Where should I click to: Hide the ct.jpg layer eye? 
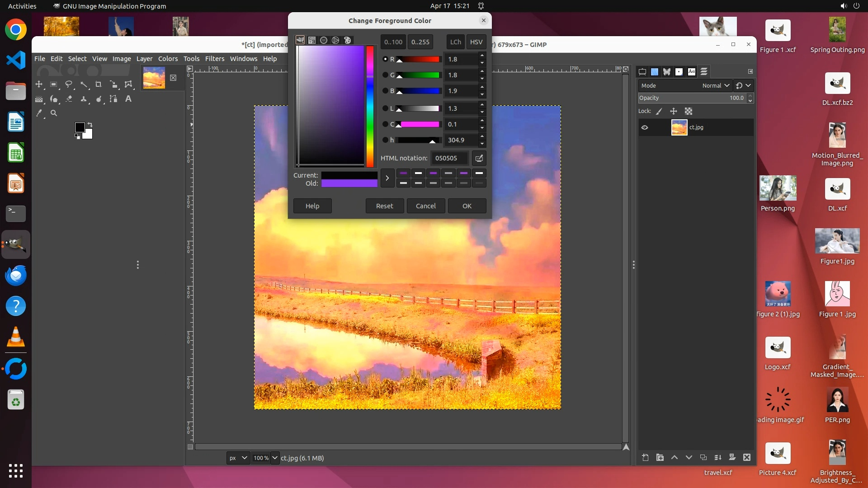tap(645, 127)
